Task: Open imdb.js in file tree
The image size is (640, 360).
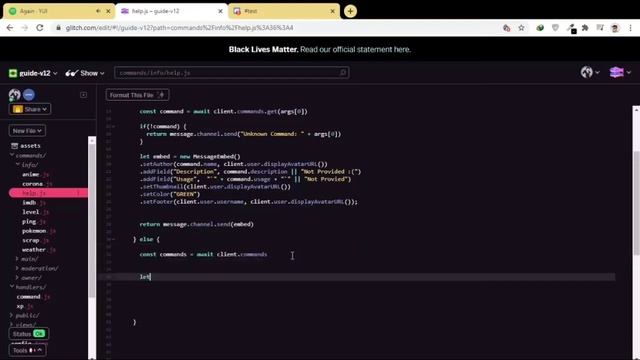Action: (x=33, y=202)
